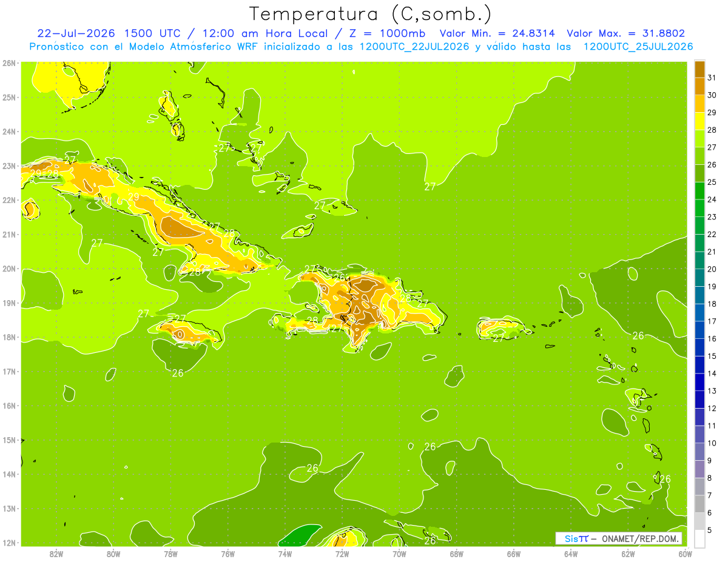Image resolution: width=728 pixels, height=562 pixels.
Task: Click the '23N' latitude axis label
Action: 9,166
